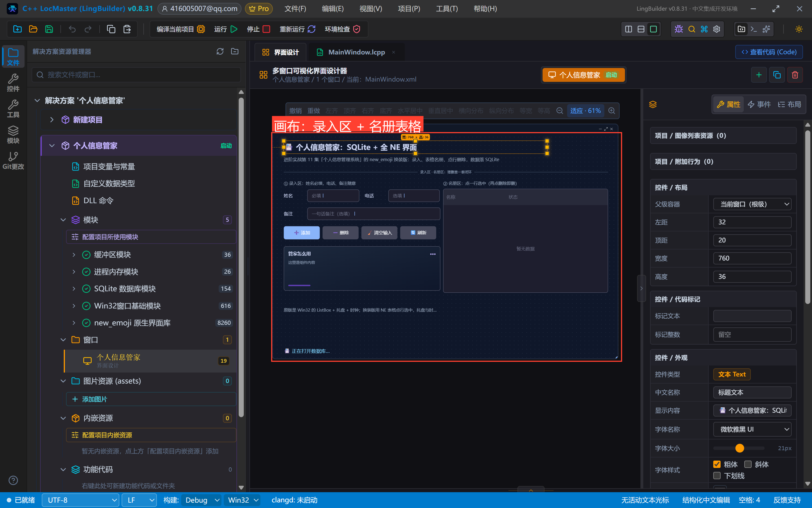
Task: Click 添加图片 in assets folder
Action: pyautogui.click(x=151, y=399)
